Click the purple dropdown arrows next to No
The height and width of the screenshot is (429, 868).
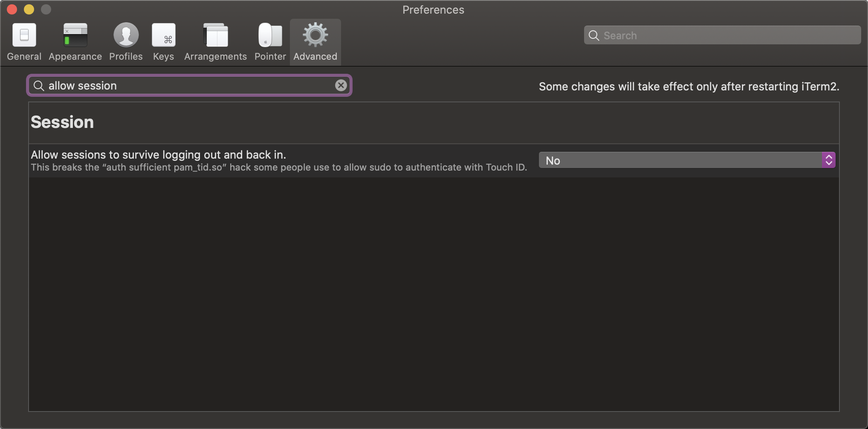pyautogui.click(x=829, y=160)
